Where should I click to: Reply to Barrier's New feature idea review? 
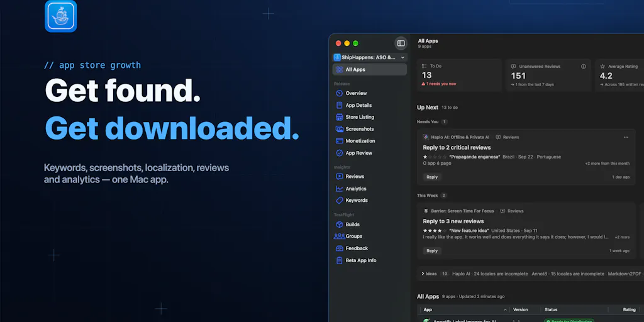432,250
